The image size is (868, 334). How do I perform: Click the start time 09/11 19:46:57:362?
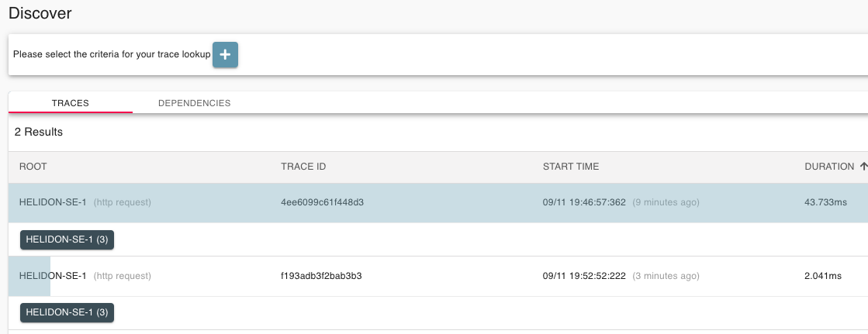coord(583,202)
